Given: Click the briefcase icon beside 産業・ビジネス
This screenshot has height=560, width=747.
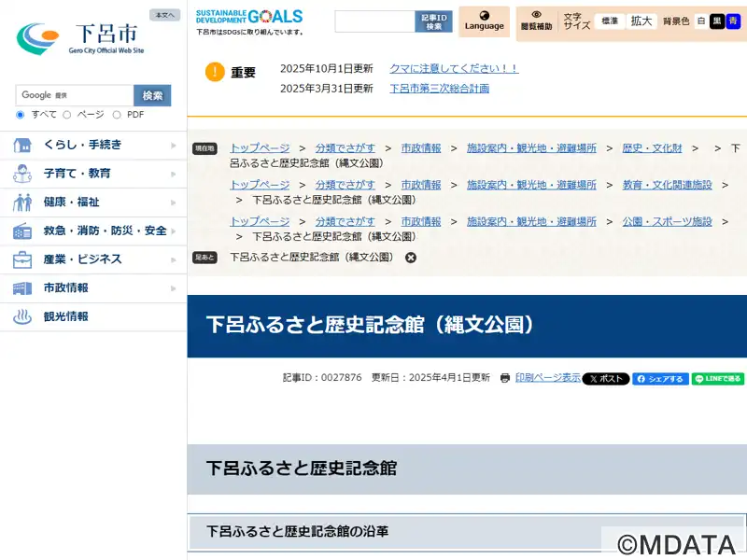Looking at the screenshot, I should click(22, 259).
